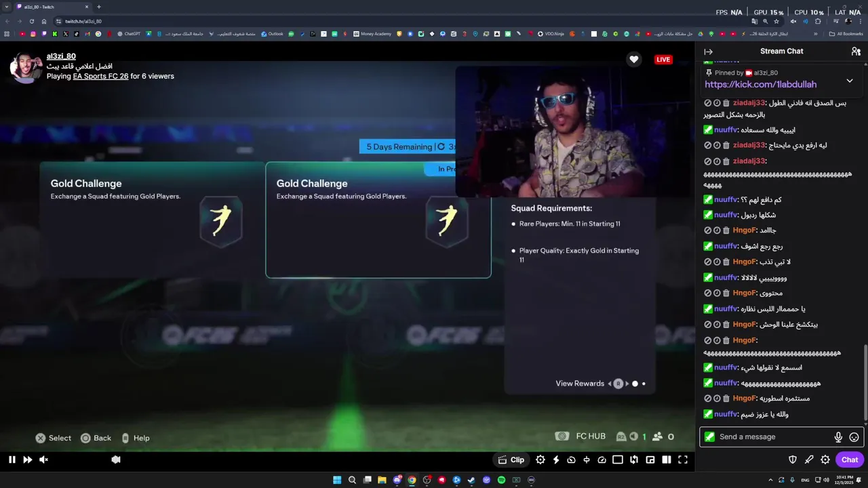Open a new browser tab
868x488 pixels.
point(98,7)
